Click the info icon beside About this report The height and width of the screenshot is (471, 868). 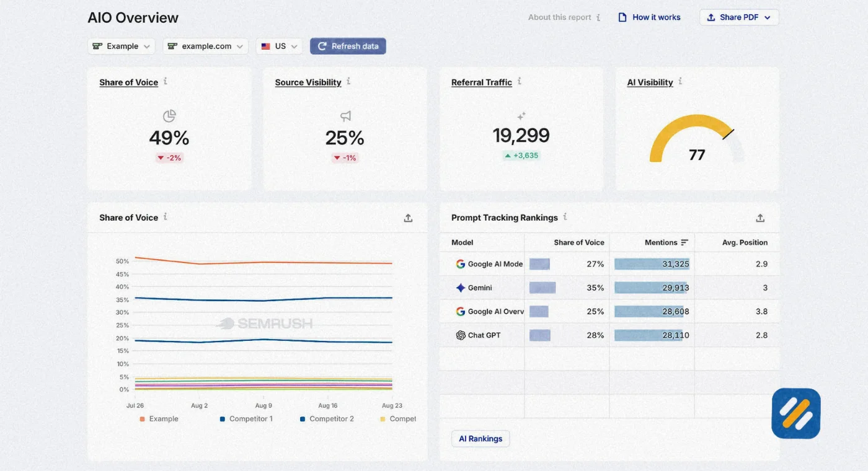(x=598, y=17)
